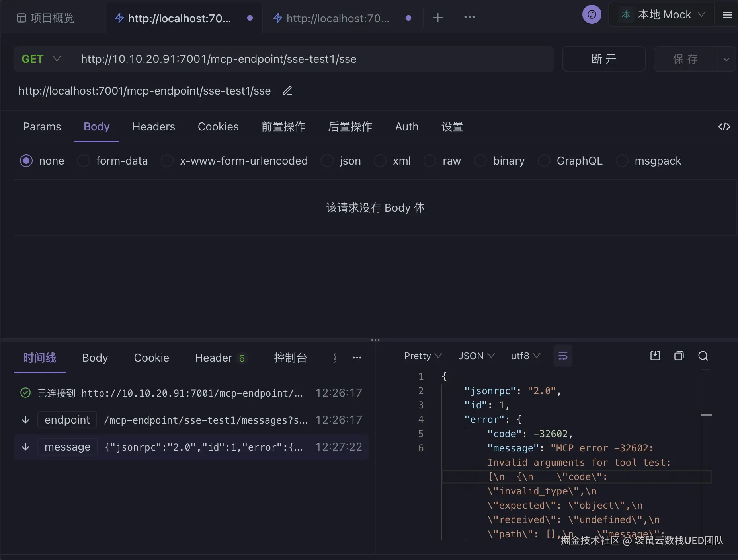Viewport: 738px width, 560px height.
Task: Switch to the Headers tab
Action: click(153, 127)
